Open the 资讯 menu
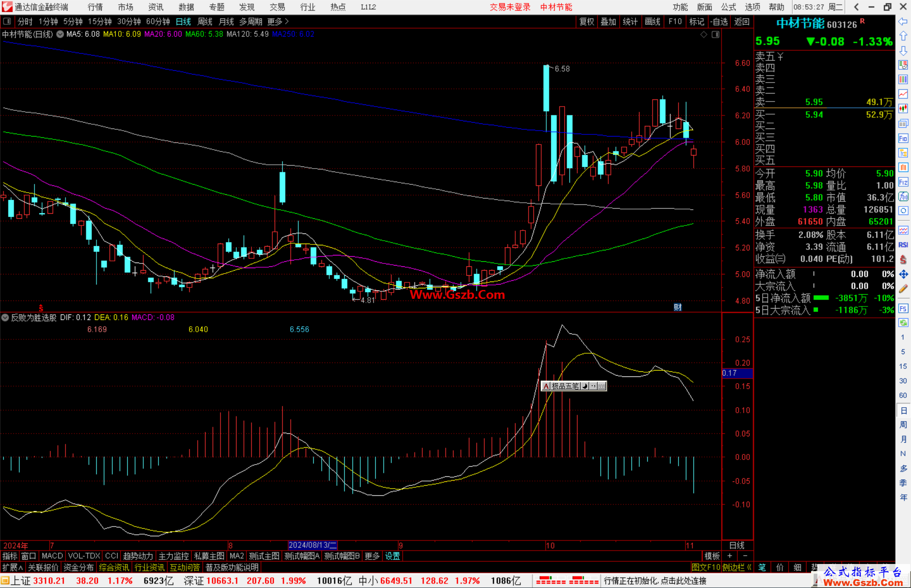Screen dimensions: 911x588 click(156, 7)
